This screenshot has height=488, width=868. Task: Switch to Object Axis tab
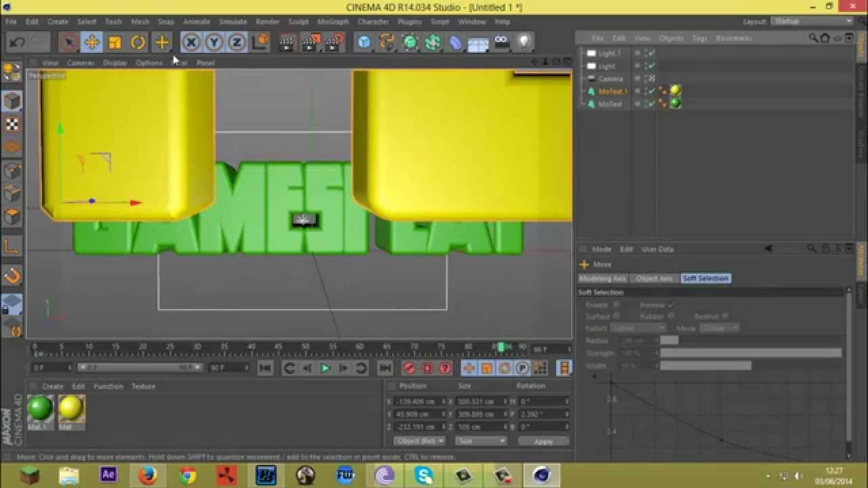[x=654, y=279]
